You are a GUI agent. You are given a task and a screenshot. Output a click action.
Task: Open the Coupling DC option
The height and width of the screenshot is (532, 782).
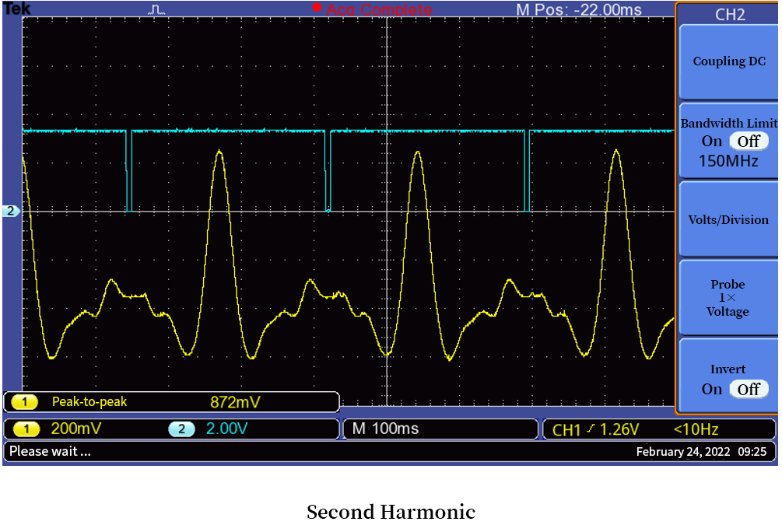(x=728, y=61)
